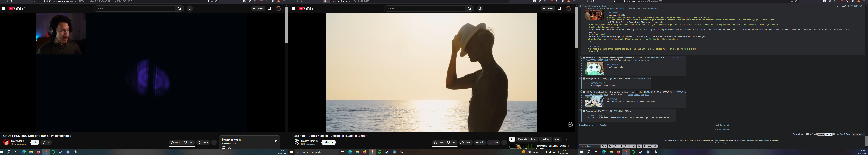Click the [Update] thread link
Screen dimensions: 868x155
(603, 125)
